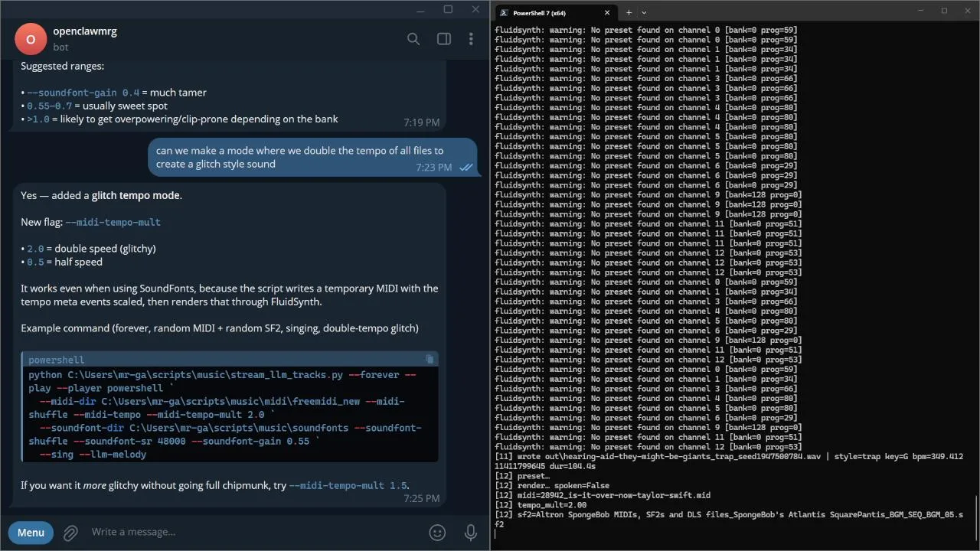Image resolution: width=980 pixels, height=551 pixels.
Task: Toggle the Telegram right sidebar panel
Action: pyautogui.click(x=443, y=39)
